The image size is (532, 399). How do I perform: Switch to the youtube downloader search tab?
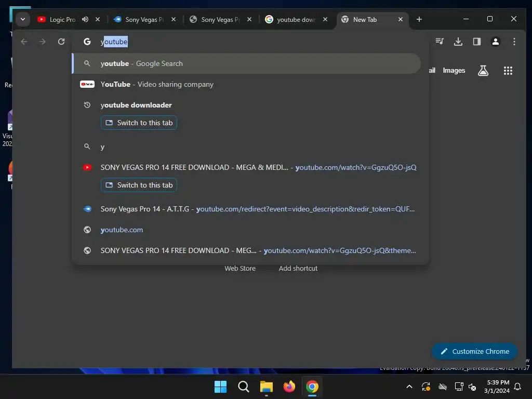pos(296,19)
